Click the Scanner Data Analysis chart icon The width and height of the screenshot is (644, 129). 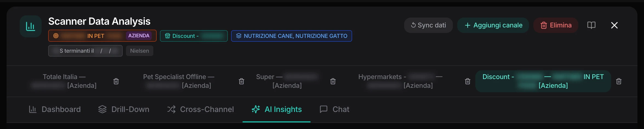coord(31,26)
